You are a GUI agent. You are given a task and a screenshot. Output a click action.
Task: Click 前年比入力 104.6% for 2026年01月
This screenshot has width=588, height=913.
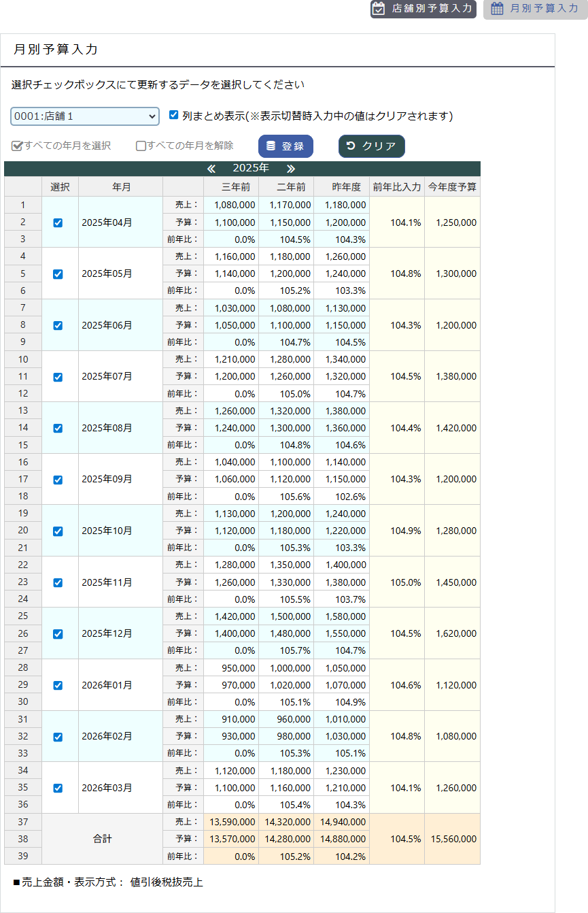click(x=397, y=685)
